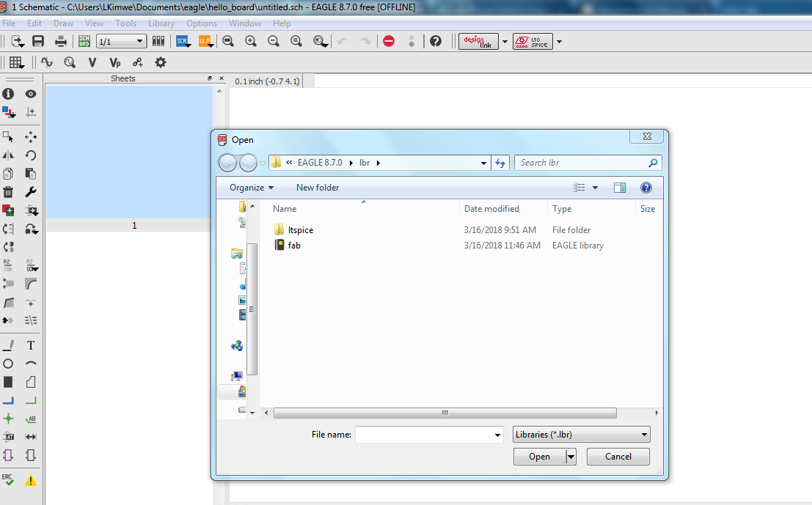Click the Zoom out icon

click(x=274, y=41)
